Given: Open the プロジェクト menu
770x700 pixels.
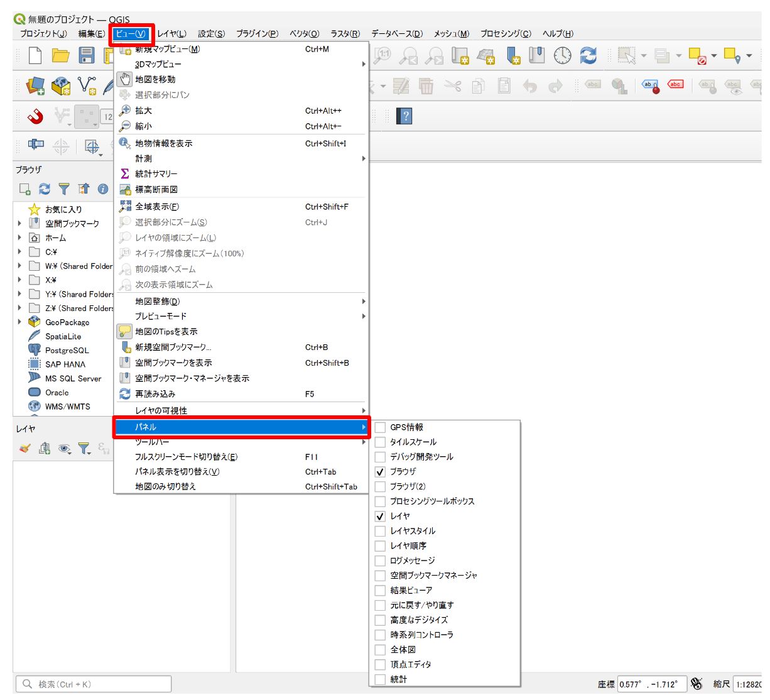Looking at the screenshot, I should (x=43, y=34).
